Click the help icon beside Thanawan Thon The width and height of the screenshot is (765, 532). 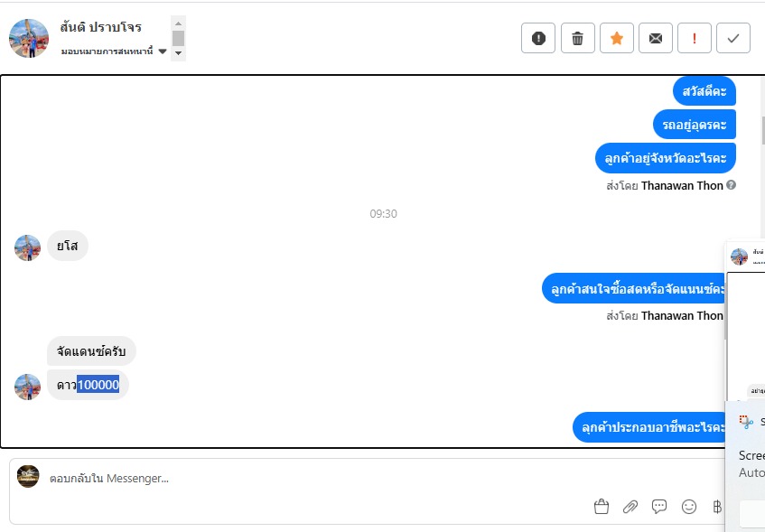[x=731, y=185]
